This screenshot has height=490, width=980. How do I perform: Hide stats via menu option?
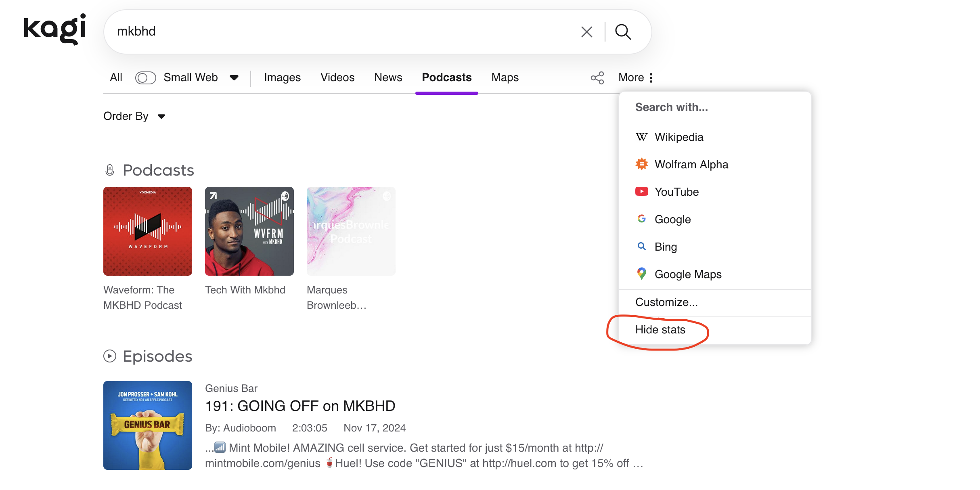(x=660, y=330)
